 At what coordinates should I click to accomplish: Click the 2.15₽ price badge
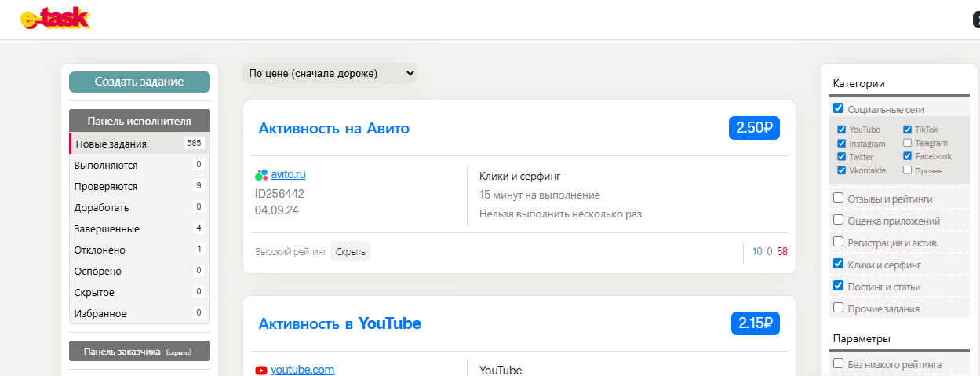point(756,323)
